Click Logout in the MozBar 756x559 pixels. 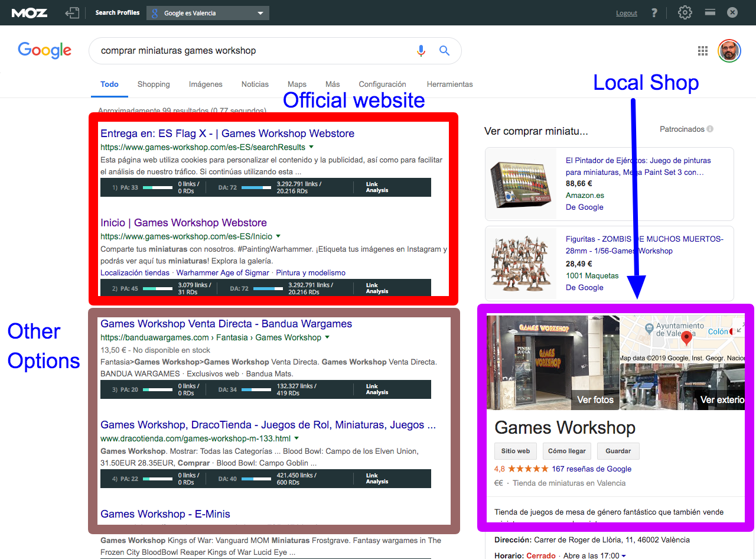point(627,13)
